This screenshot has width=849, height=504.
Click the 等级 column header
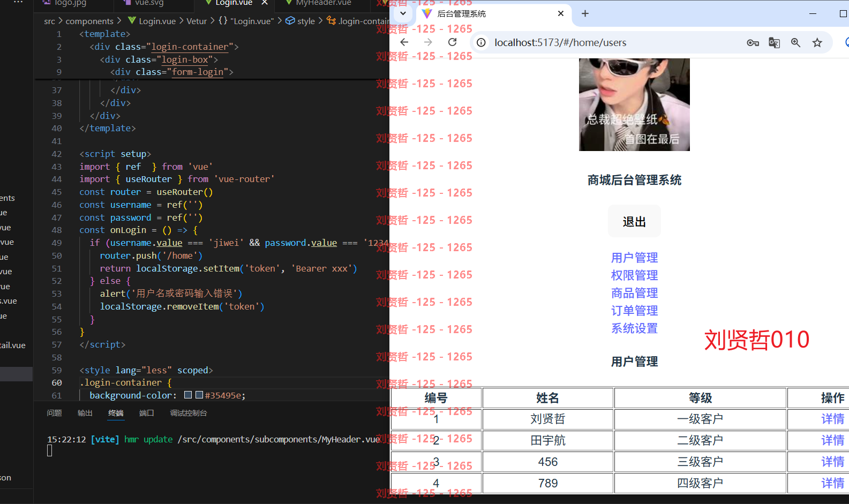point(700,398)
